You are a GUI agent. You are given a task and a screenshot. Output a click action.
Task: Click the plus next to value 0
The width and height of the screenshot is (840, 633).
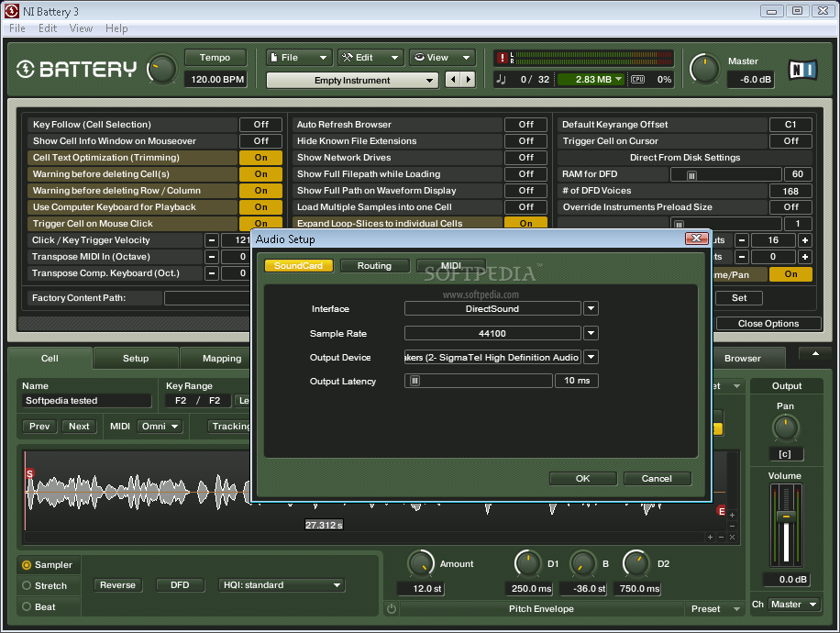[804, 257]
